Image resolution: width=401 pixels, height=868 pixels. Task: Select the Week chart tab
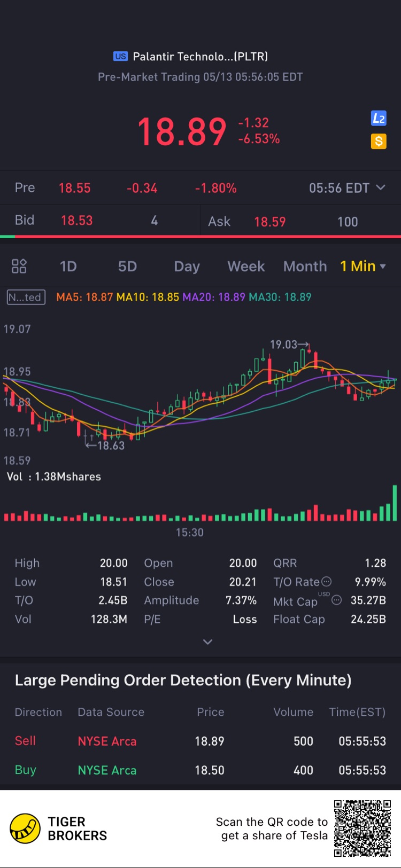pyautogui.click(x=246, y=266)
